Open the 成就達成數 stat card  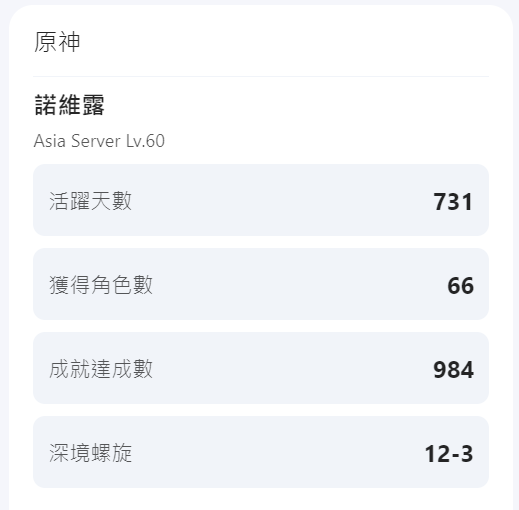pyautogui.click(x=261, y=368)
